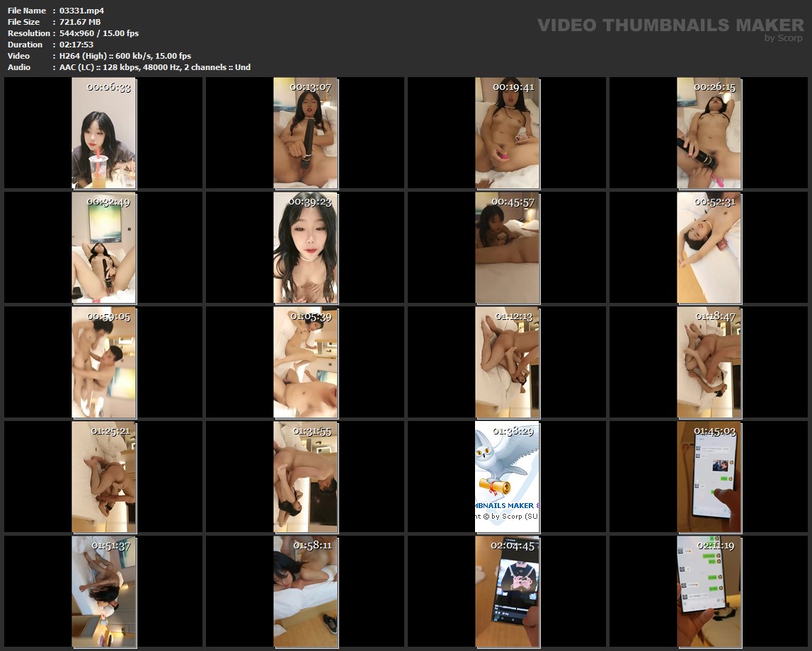Viewport: 812px width, 651px height.
Task: Open the thumbnail at timestamp 02:04:45
Action: point(507,592)
